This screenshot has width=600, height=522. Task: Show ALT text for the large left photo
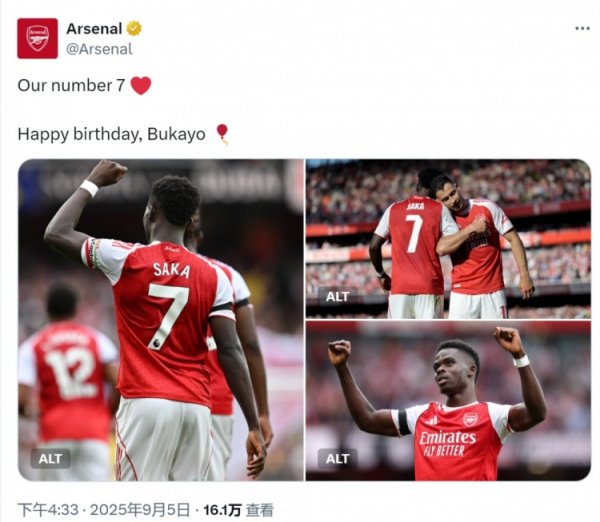(49, 458)
